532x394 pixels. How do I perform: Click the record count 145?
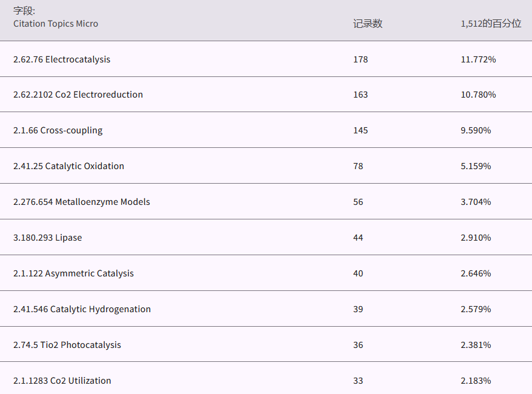[x=361, y=130]
